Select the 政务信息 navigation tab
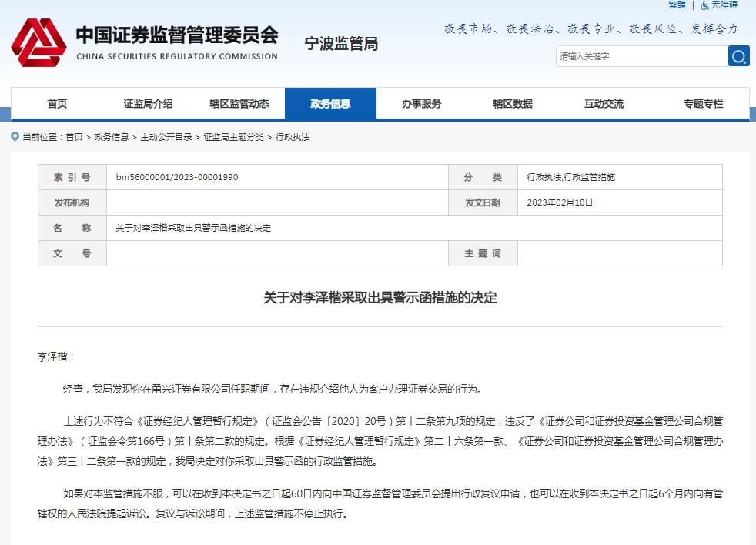The image size is (756, 545). [x=330, y=104]
